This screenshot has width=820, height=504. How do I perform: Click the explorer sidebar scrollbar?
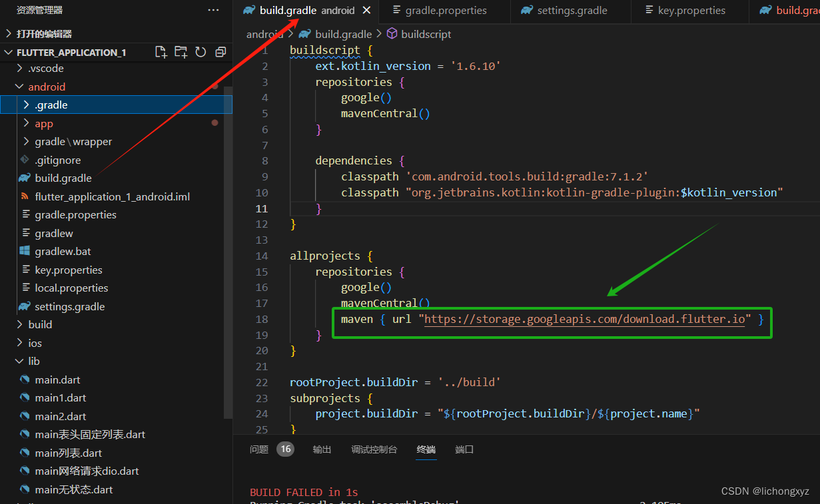click(228, 252)
